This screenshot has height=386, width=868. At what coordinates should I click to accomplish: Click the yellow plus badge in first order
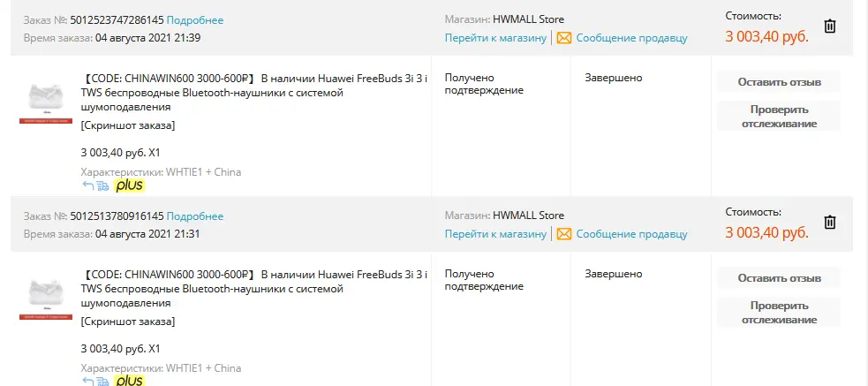click(x=129, y=185)
